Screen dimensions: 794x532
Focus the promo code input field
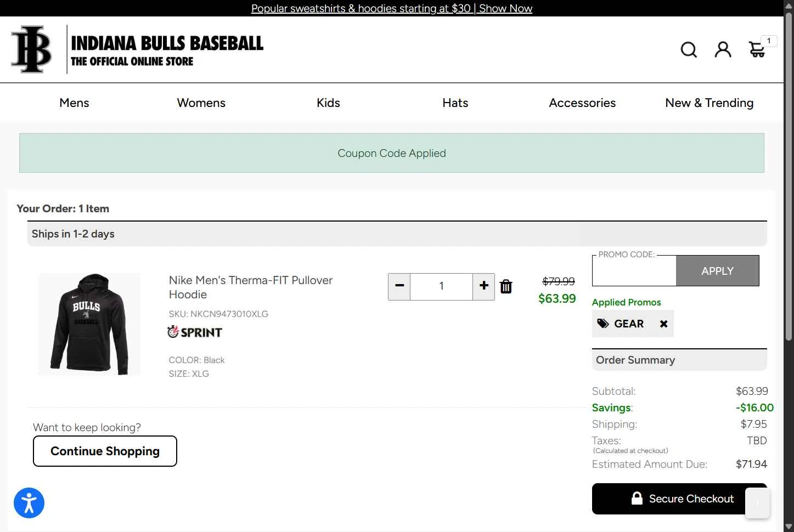coord(634,272)
